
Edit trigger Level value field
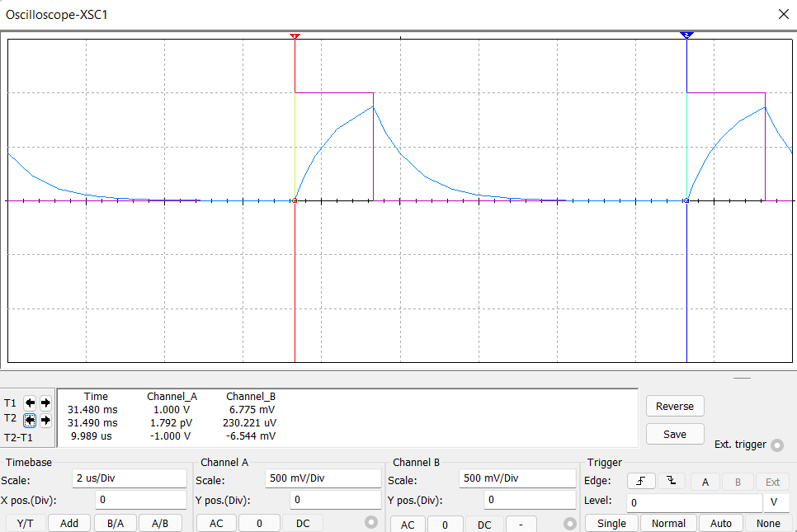[695, 502]
